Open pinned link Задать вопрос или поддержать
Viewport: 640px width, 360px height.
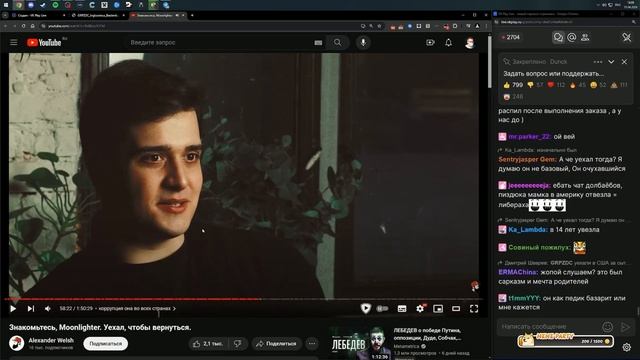click(x=553, y=73)
